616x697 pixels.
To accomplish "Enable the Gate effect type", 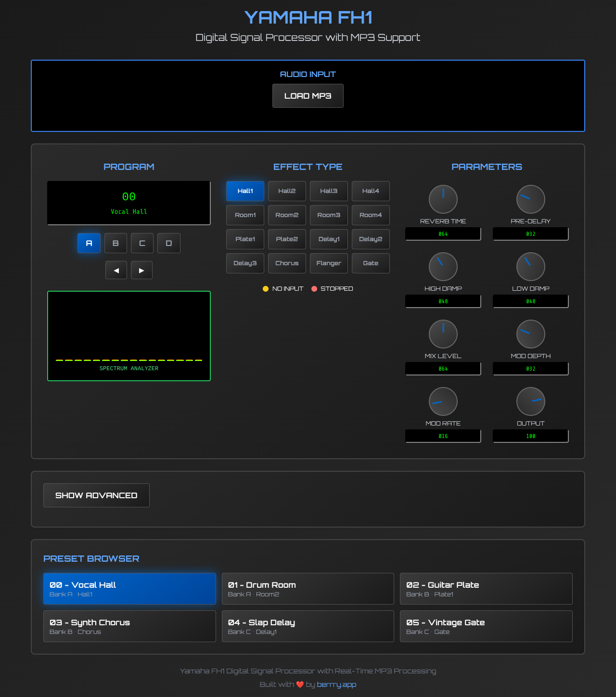I will 371,263.
